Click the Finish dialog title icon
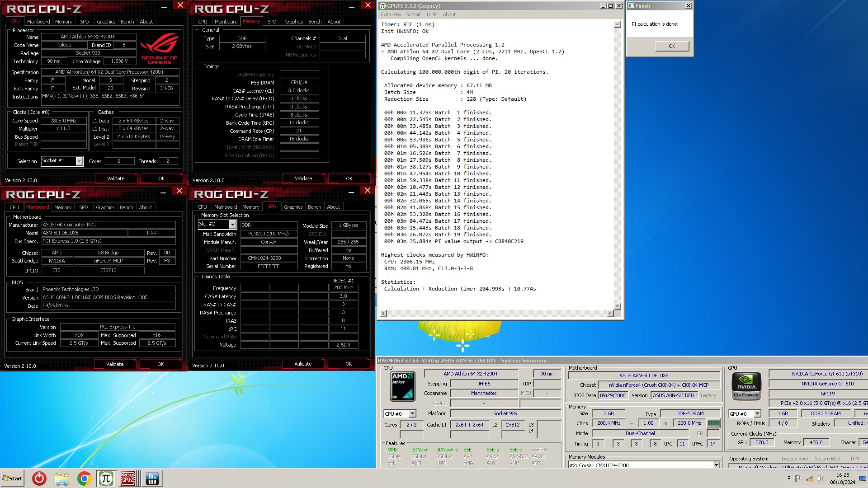 631,6
